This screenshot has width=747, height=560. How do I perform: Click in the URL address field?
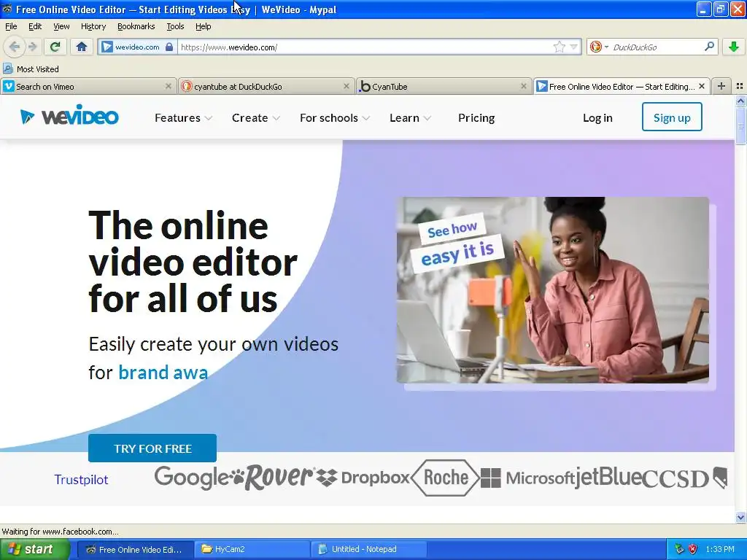[365, 47]
